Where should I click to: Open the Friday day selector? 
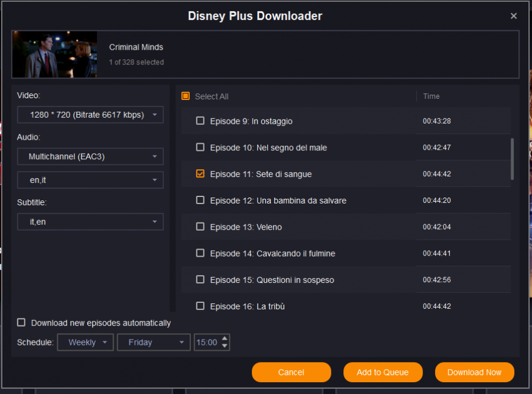154,342
